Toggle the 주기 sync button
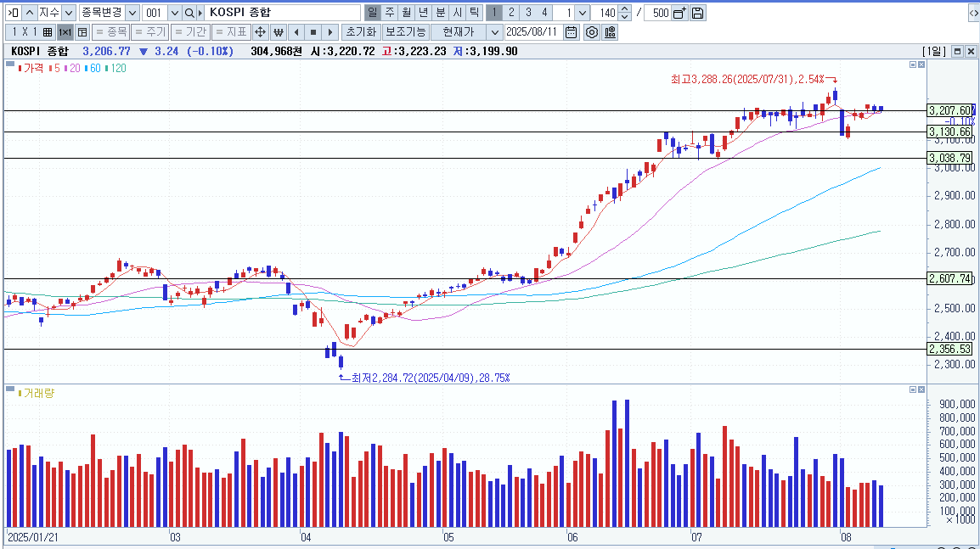Viewport: 980px width, 549px height. (150, 32)
